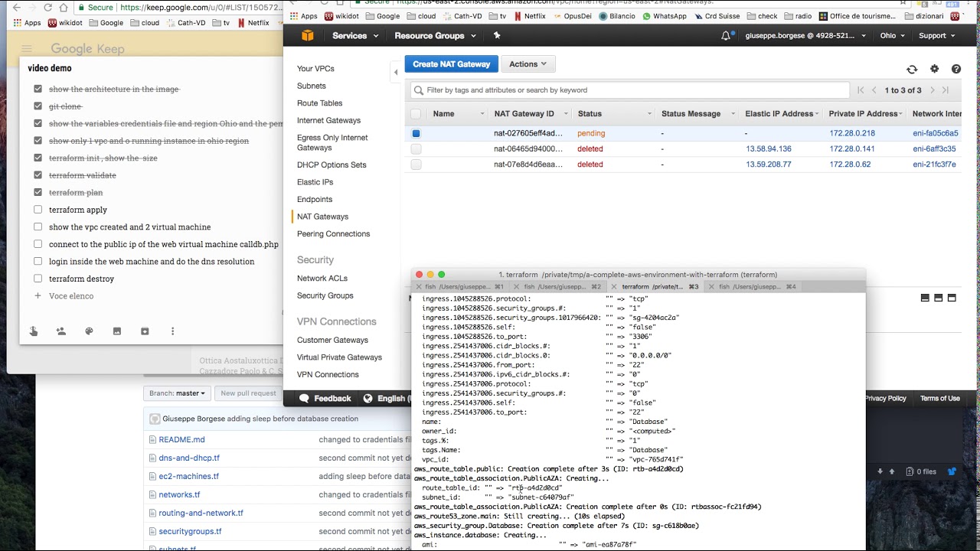
Task: Click 'Voce elenco' to add list item
Action: tap(71, 296)
